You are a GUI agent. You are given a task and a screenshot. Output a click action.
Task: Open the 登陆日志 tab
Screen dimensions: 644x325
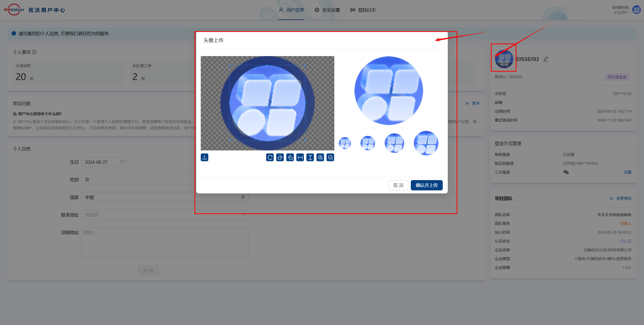click(x=363, y=10)
